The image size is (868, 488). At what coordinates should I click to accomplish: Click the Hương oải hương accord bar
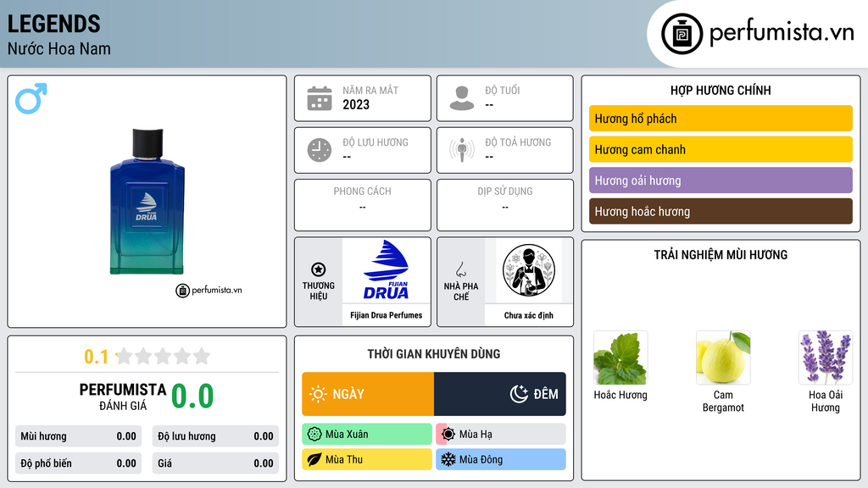tap(721, 180)
